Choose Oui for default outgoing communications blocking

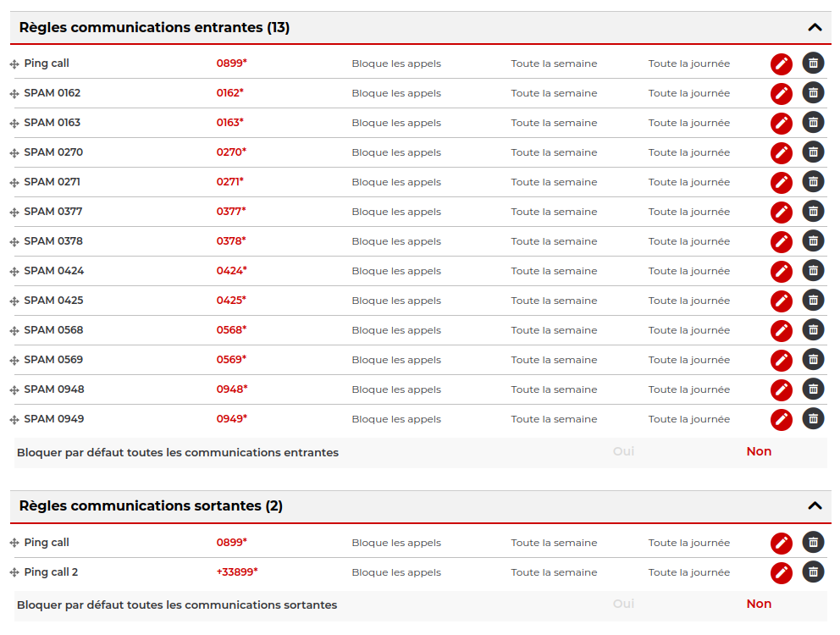tap(623, 605)
